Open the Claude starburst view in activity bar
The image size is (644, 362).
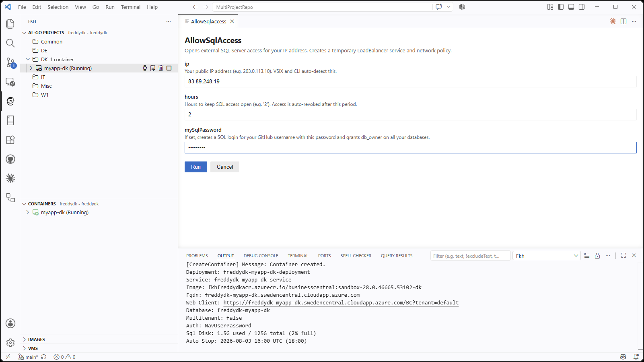pos(10,178)
